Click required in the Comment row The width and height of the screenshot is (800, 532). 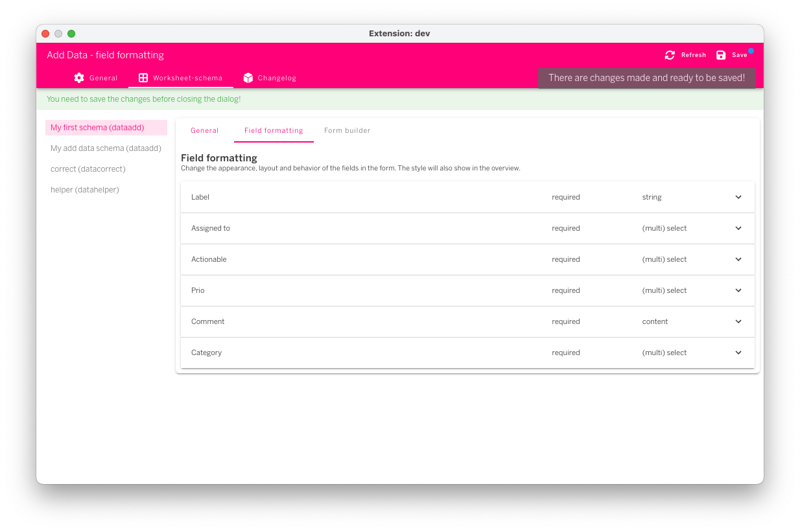pos(566,321)
